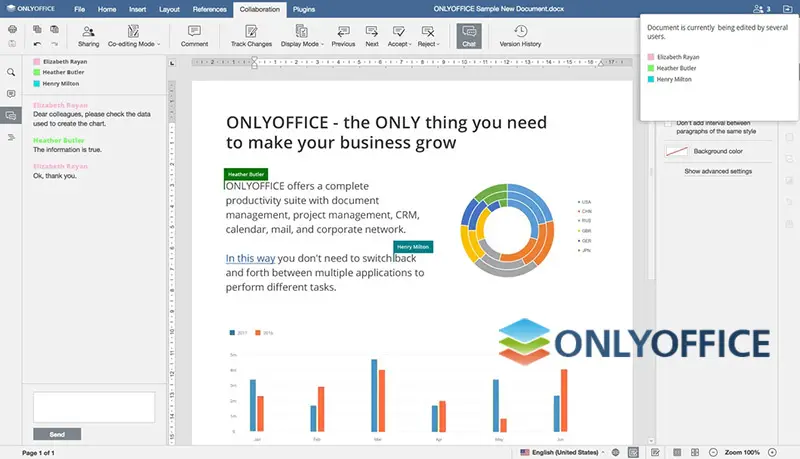Open the Accept dropdown
Image resolution: width=800 pixels, height=459 pixels.
point(399,36)
